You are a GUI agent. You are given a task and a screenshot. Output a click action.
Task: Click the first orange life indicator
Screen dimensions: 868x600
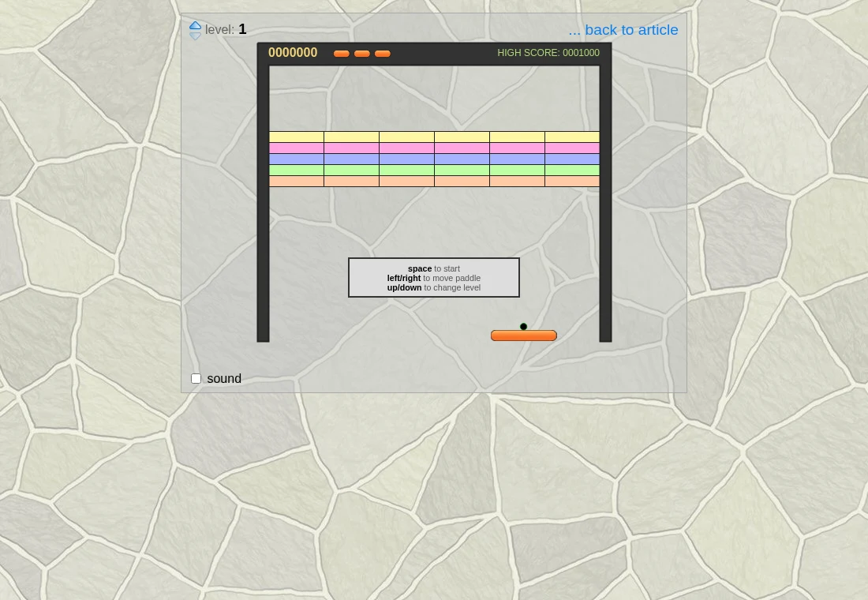[342, 54]
